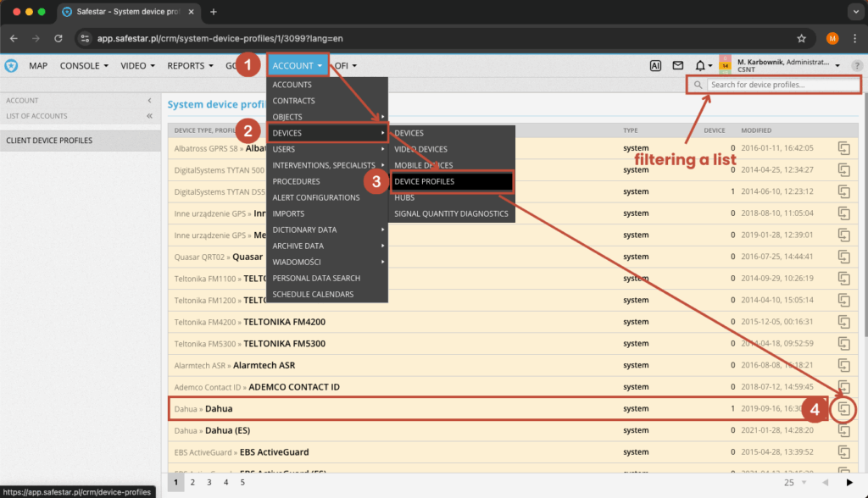Screen dimensions: 868x498
Task: Go to the next page arrow
Action: (849, 483)
